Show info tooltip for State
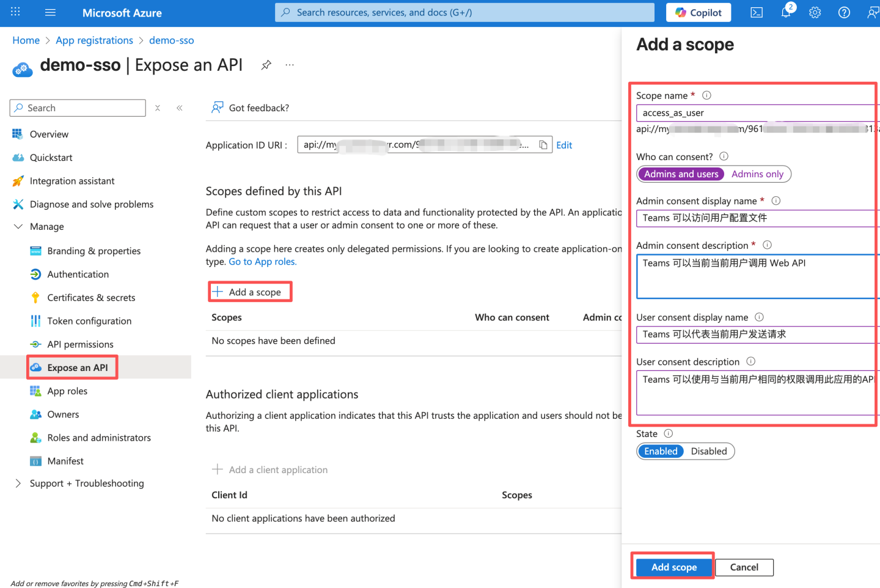880x588 pixels. pos(669,434)
